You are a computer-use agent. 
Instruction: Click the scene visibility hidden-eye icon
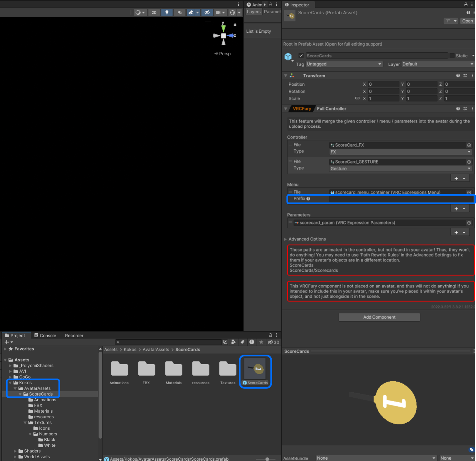207,12
